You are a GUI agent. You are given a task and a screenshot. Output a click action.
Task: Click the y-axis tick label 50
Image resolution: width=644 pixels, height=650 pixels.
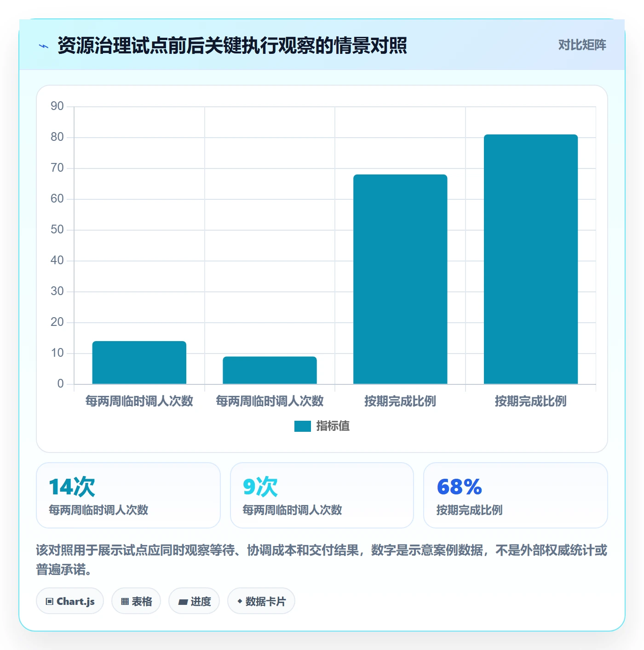coord(57,230)
